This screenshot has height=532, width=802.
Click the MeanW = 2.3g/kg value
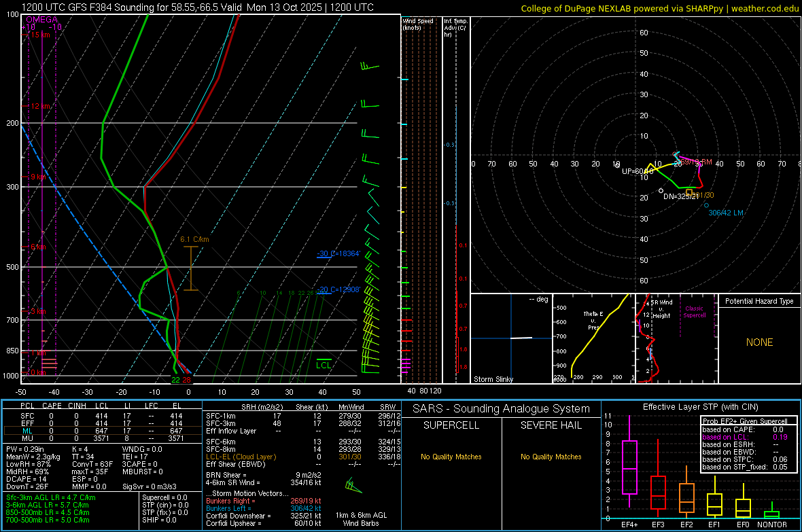33,457
